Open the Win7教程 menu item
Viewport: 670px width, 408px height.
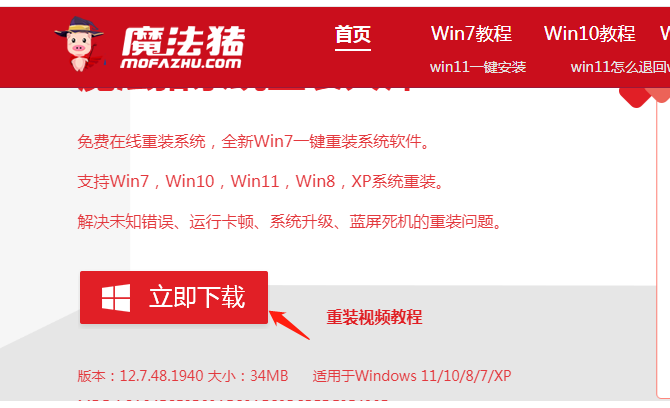[471, 34]
